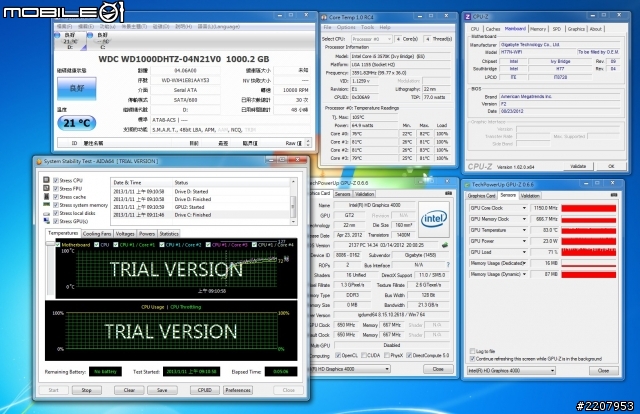
Task: Click the CPU-Z purple Z title icon
Action: [468, 17]
